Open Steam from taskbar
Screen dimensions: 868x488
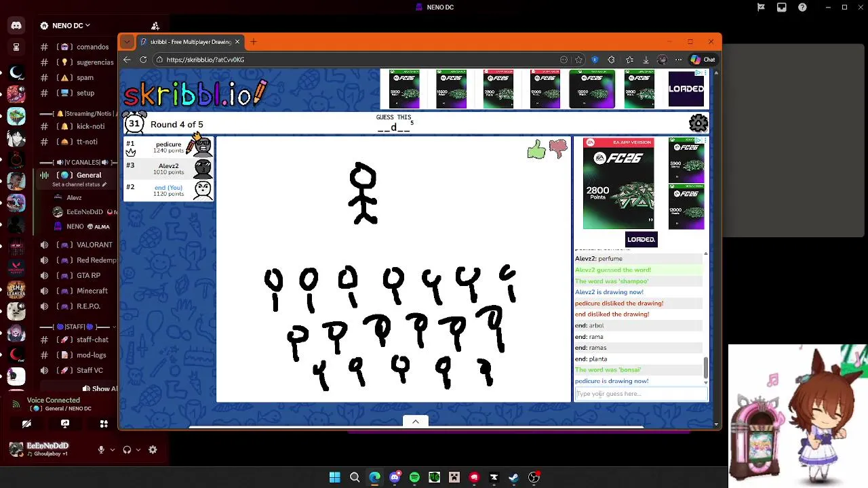click(513, 477)
